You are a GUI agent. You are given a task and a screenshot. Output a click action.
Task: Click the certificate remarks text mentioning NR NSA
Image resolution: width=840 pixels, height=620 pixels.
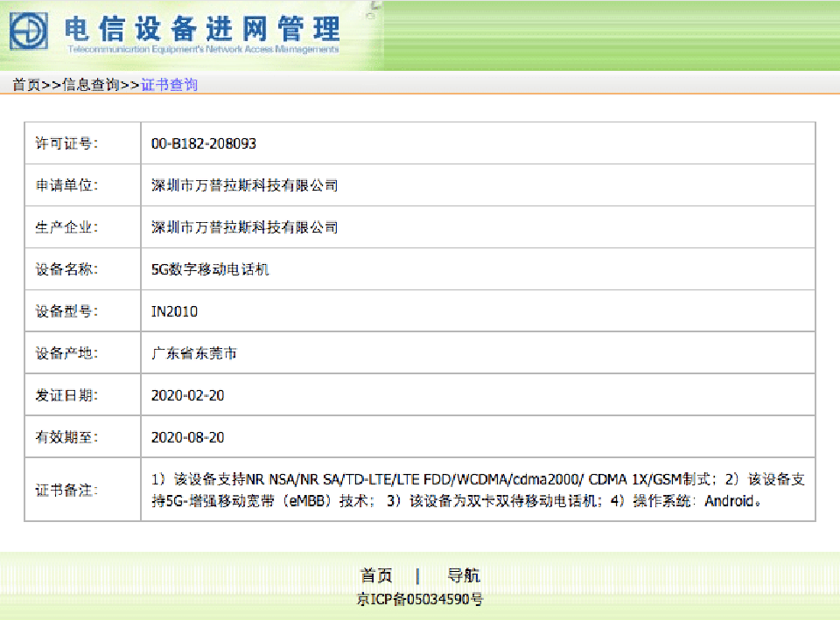point(478,490)
